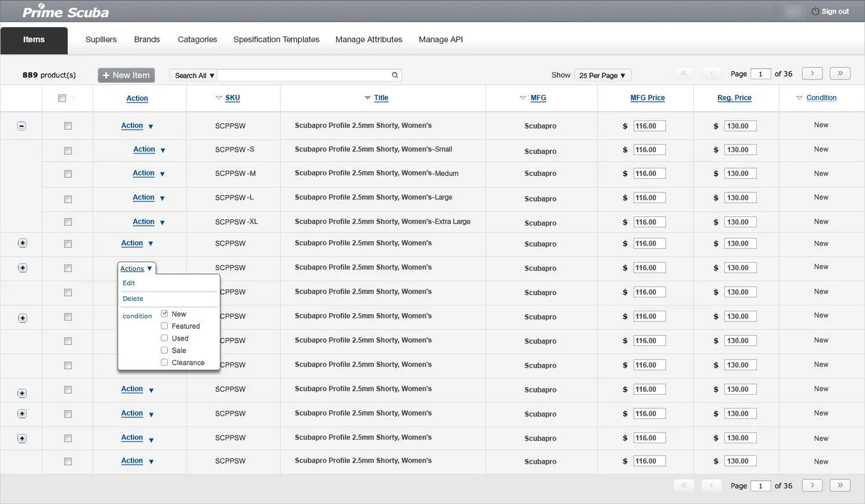Choose Delete from the Actions menu
The image size is (865, 504).
(133, 299)
